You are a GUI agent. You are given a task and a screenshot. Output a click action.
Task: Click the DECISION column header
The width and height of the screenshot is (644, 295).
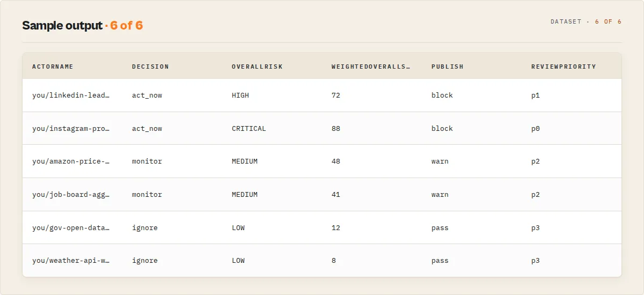pyautogui.click(x=150, y=67)
